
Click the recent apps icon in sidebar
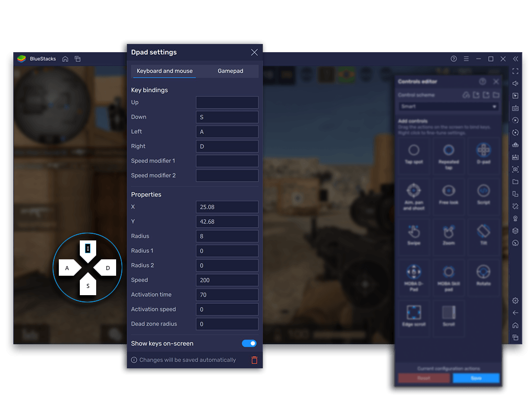pyautogui.click(x=516, y=337)
